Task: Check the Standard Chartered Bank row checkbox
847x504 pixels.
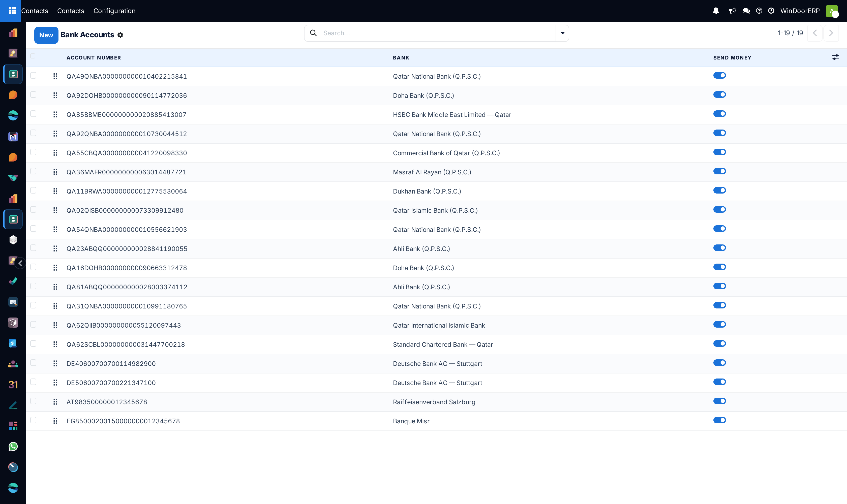Action: 33,343
